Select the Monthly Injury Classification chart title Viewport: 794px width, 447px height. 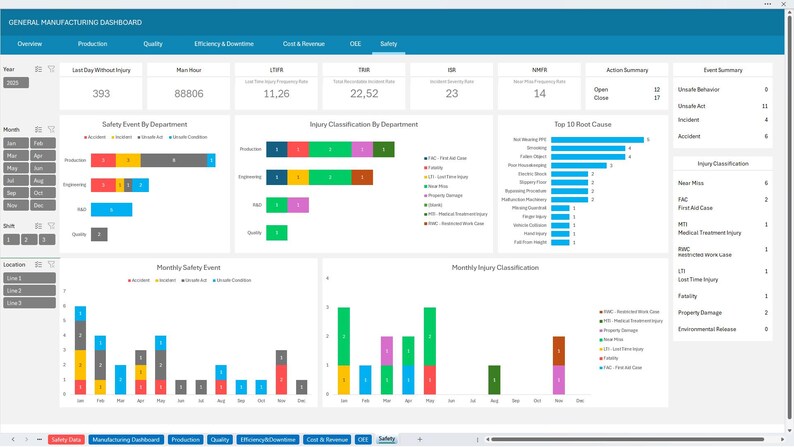495,268
